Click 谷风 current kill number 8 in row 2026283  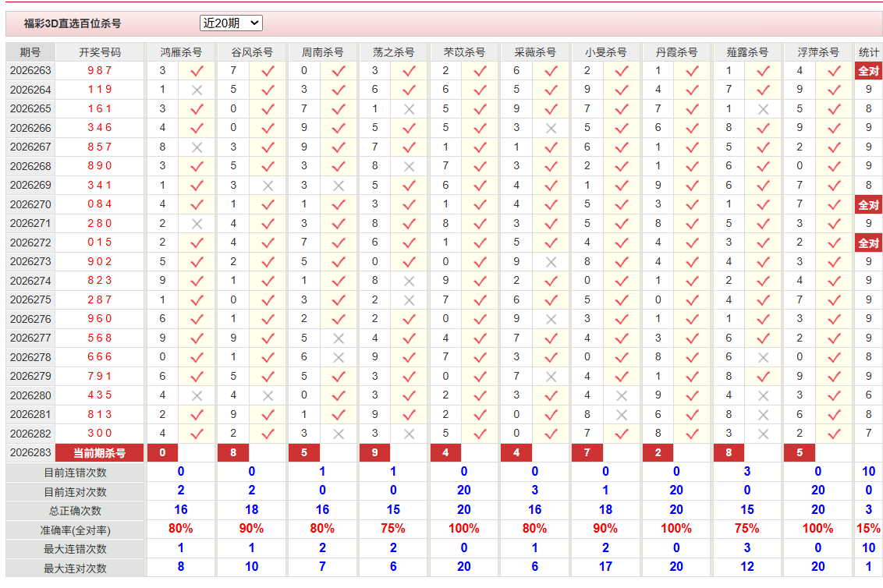233,453
